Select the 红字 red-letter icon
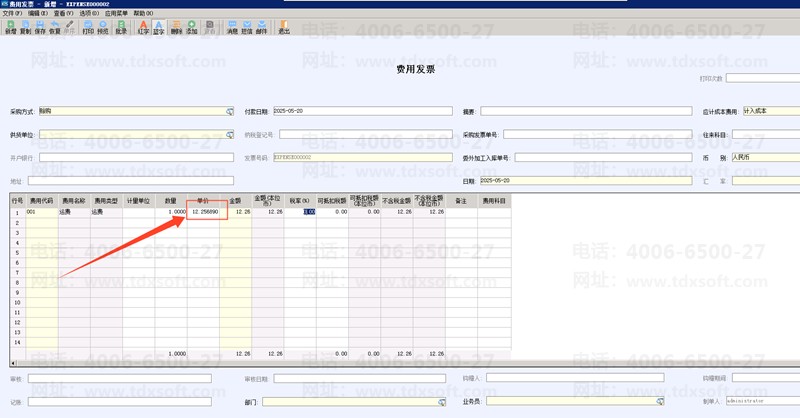The image size is (800, 418). (143, 28)
